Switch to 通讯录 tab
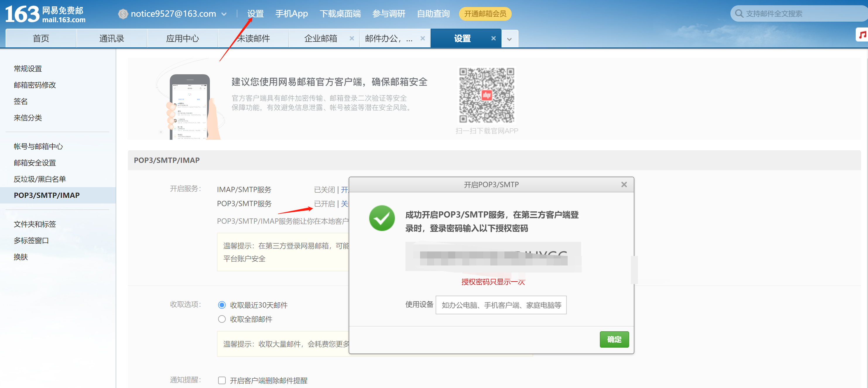 point(112,38)
